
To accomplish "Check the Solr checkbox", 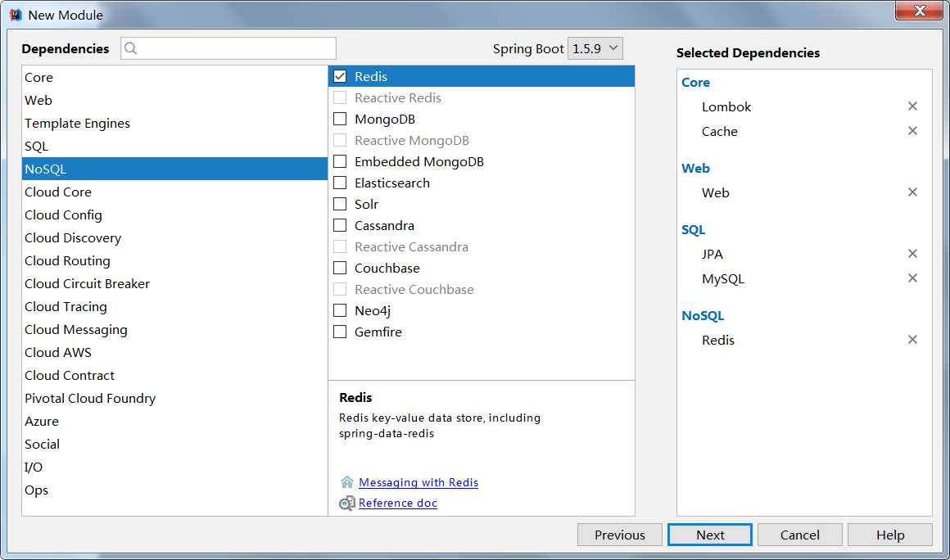I will [x=340, y=204].
